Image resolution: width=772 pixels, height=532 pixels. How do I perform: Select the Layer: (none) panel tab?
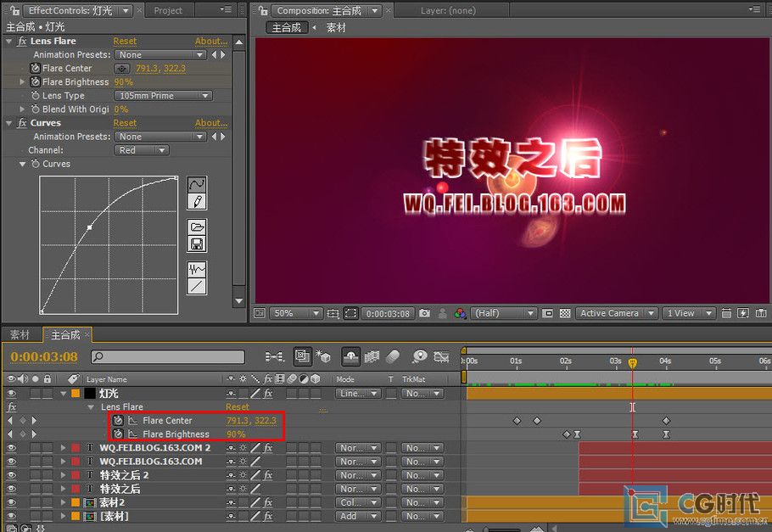click(448, 10)
